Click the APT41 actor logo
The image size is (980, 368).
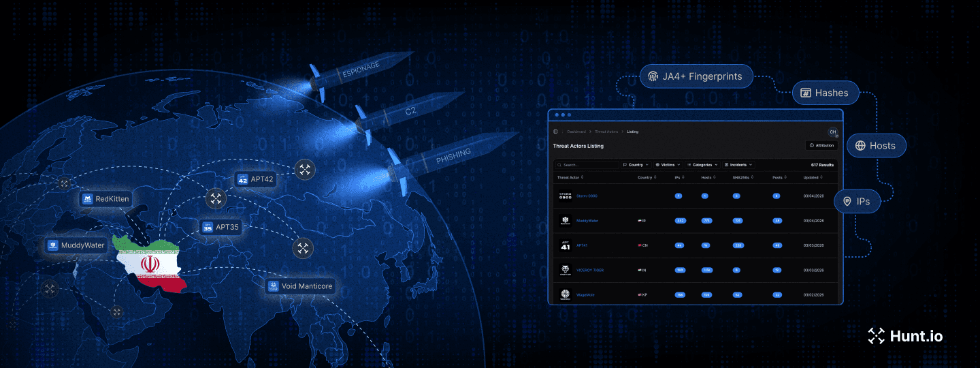[566, 245]
